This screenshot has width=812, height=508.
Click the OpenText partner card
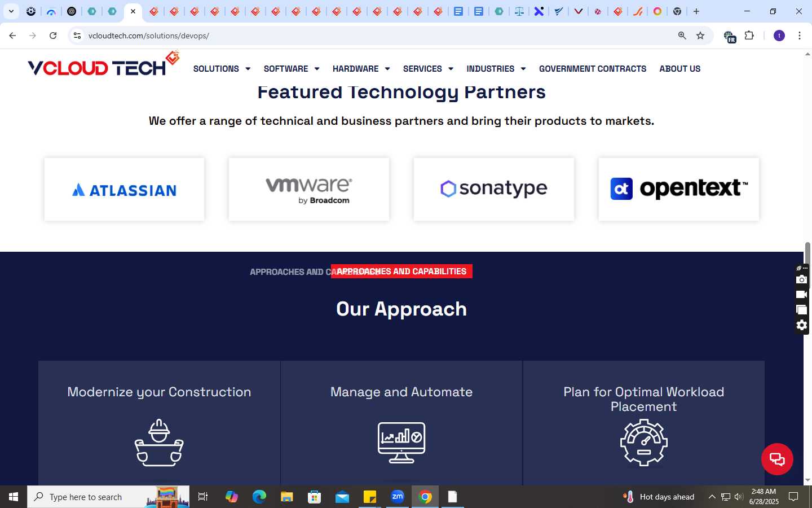click(x=679, y=189)
